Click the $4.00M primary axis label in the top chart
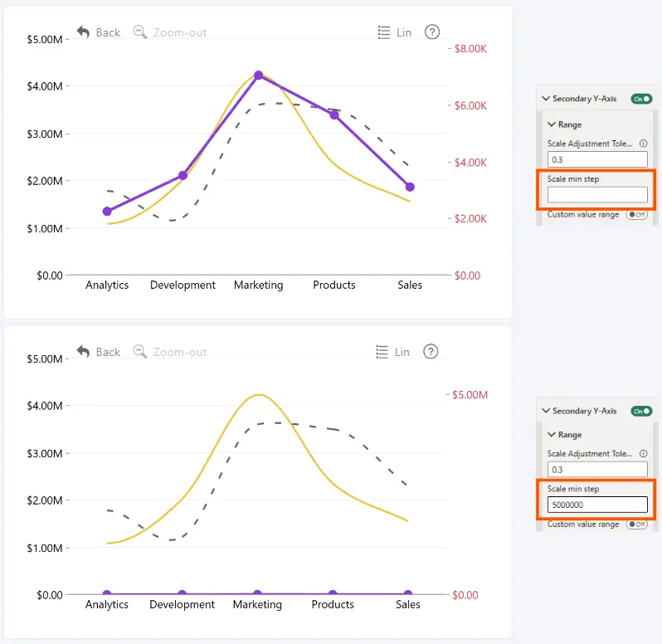Image resolution: width=662 pixels, height=644 pixels. 45,86
